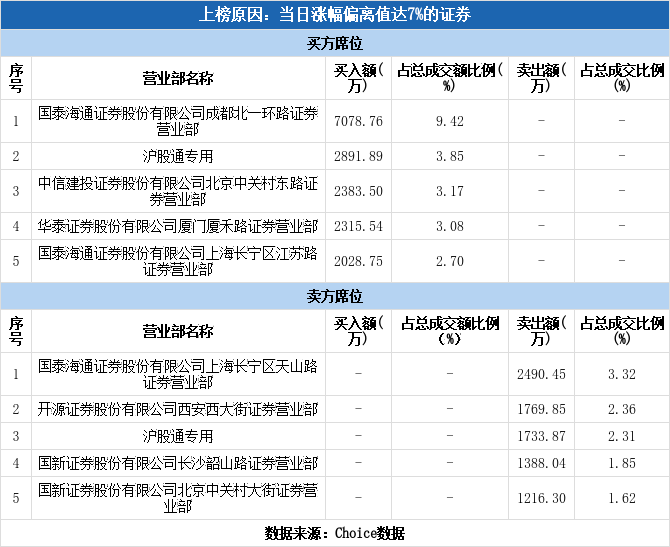Image resolution: width=670 pixels, height=547 pixels.
Task: Select 国新证券北京中关村大街证券营业部
Action: 178,498
